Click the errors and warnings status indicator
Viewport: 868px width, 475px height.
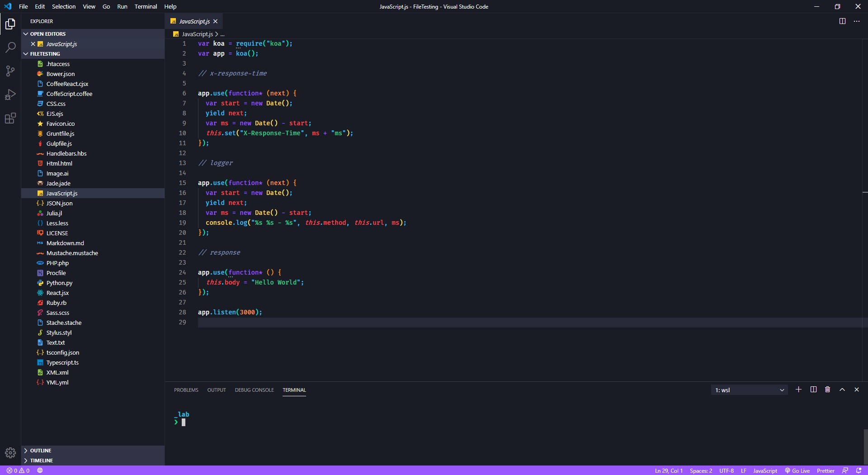tap(18, 470)
